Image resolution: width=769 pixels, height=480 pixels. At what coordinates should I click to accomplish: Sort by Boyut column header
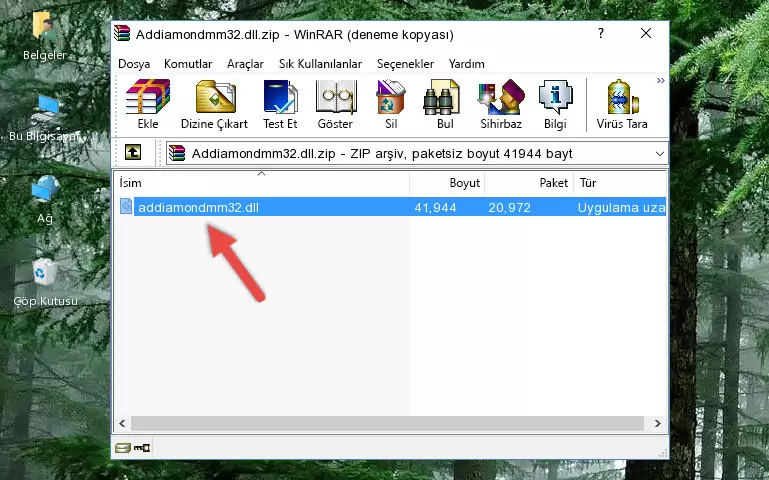pyautogui.click(x=447, y=183)
